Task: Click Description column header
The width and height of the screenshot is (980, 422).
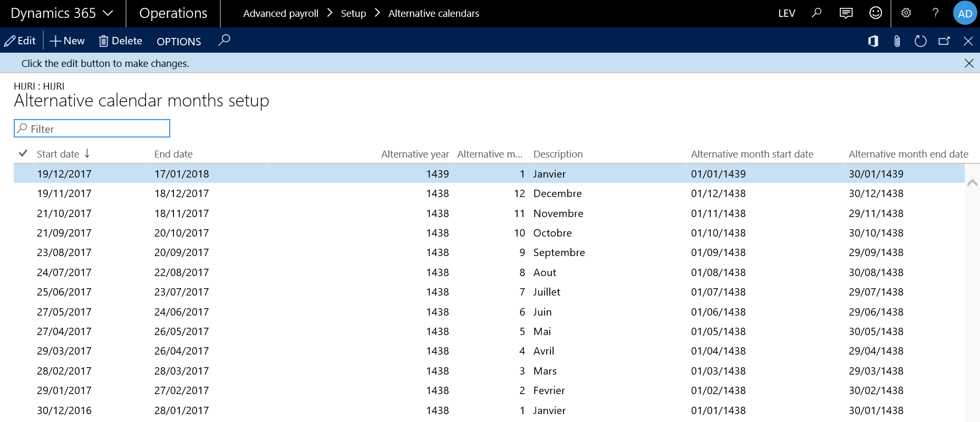Action: [x=558, y=154]
